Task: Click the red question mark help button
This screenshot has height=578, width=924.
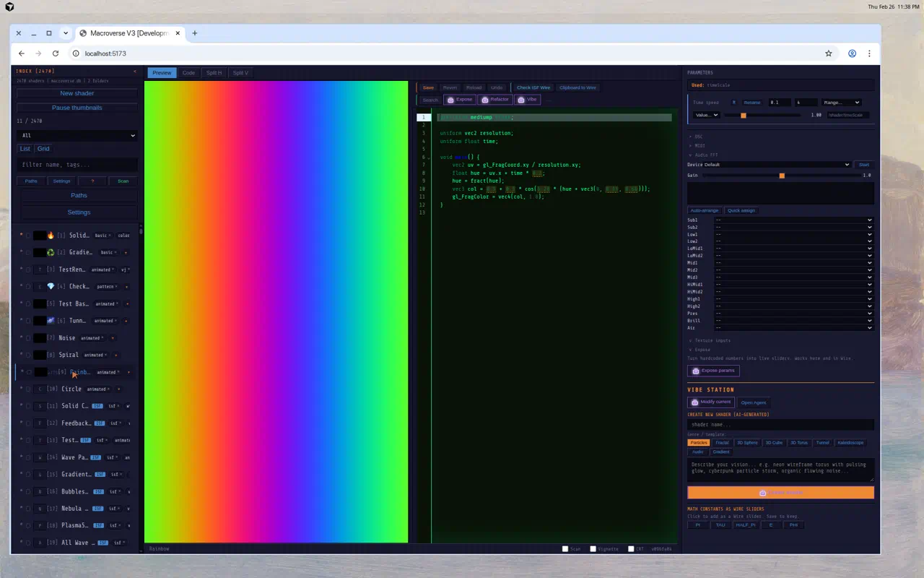Action: coord(92,181)
